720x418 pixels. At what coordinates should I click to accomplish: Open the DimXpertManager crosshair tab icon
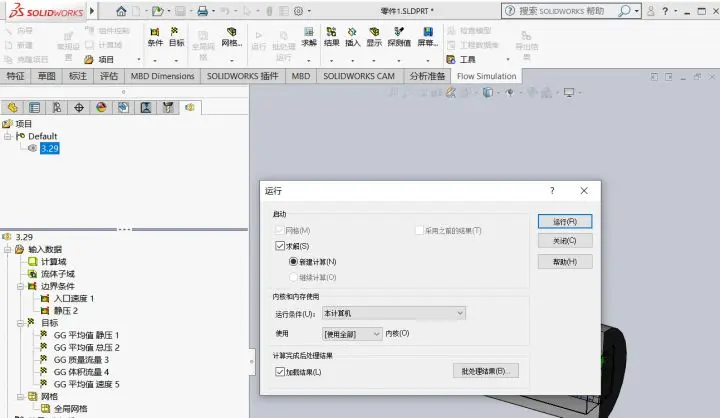79,107
